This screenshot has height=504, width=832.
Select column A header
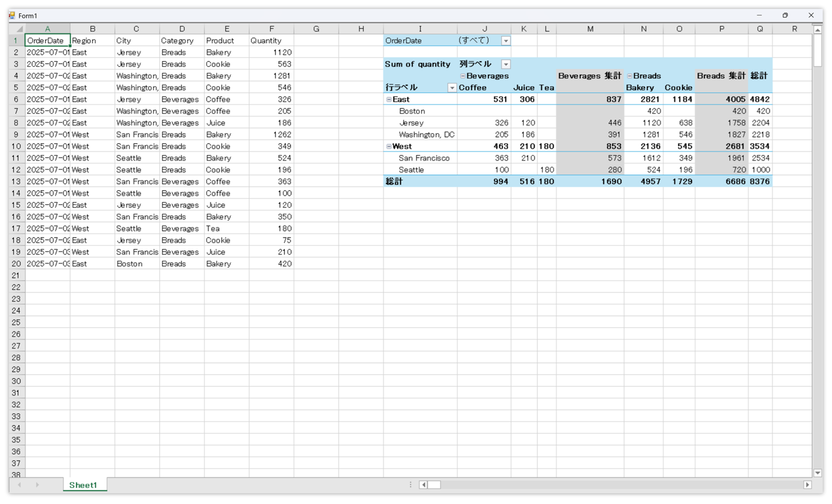point(47,29)
